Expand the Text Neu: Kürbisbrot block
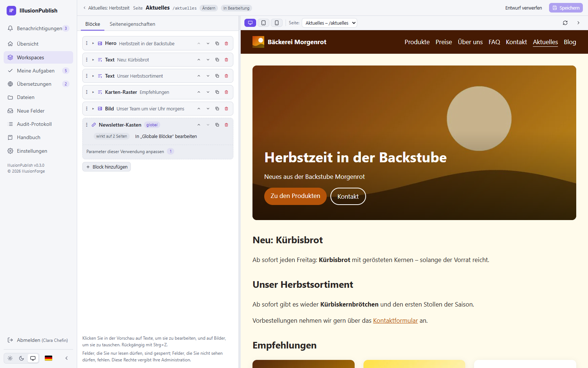The image size is (588, 368). (x=93, y=60)
